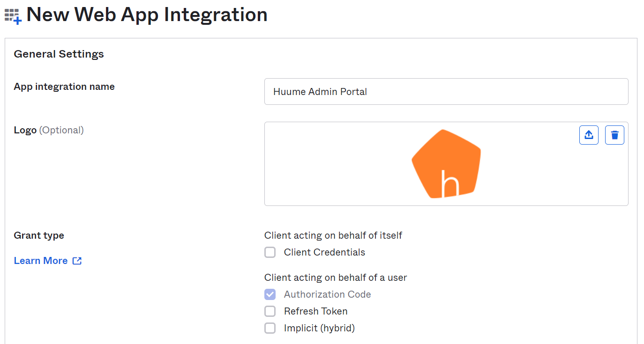Click the orange Huume logo preview
This screenshot has height=344, width=644.
[x=446, y=164]
